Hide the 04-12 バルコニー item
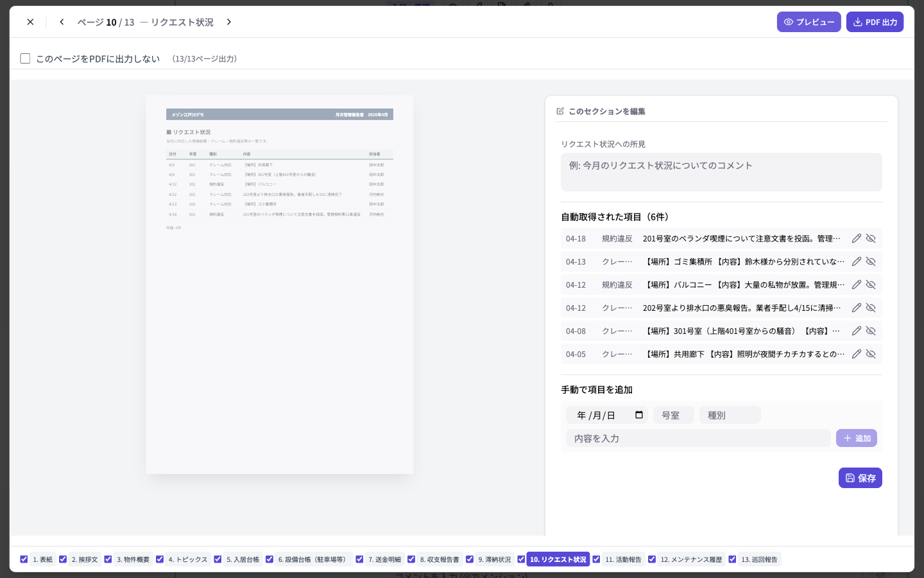 871,285
